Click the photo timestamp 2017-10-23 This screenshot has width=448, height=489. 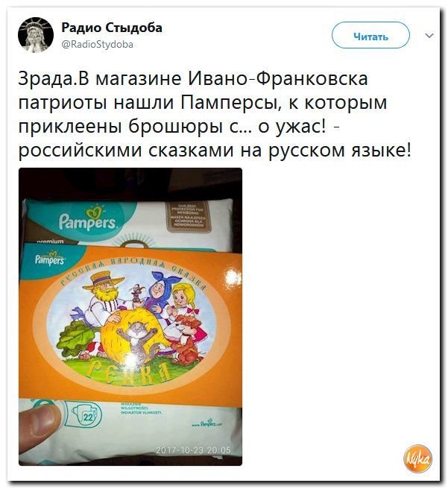click(193, 450)
